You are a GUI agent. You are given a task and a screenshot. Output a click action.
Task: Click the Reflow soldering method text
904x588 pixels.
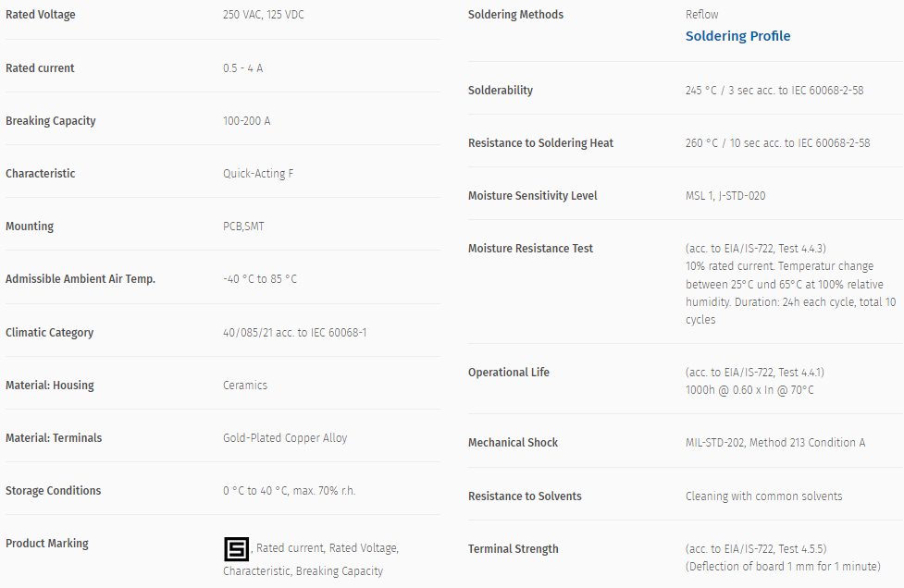(x=701, y=15)
